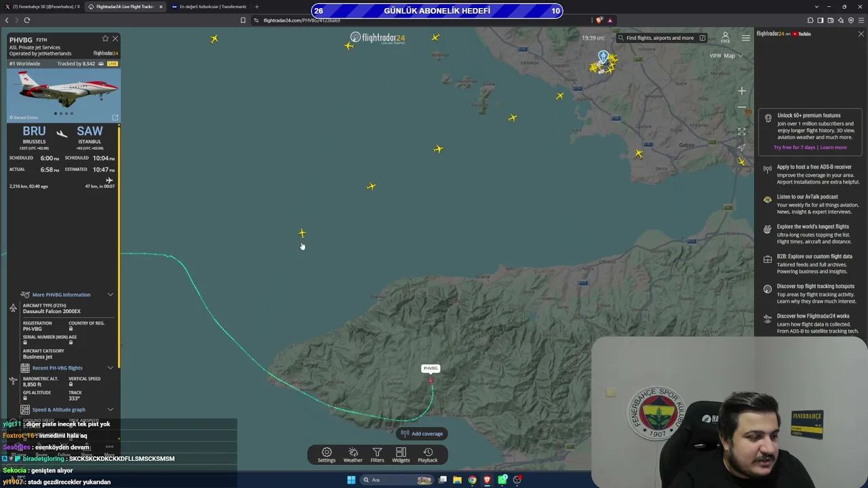The width and height of the screenshot is (868, 488).
Task: Zoom in on the map with plus
Action: (742, 91)
